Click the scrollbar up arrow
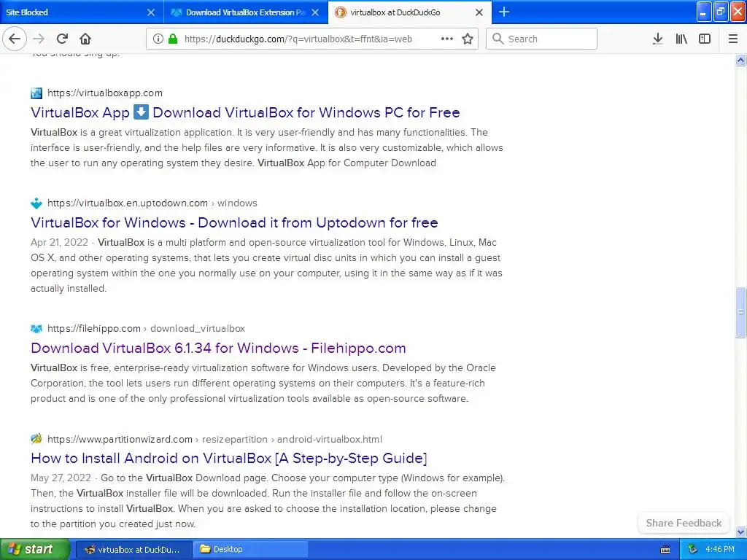The width and height of the screenshot is (747, 560). pos(740,60)
